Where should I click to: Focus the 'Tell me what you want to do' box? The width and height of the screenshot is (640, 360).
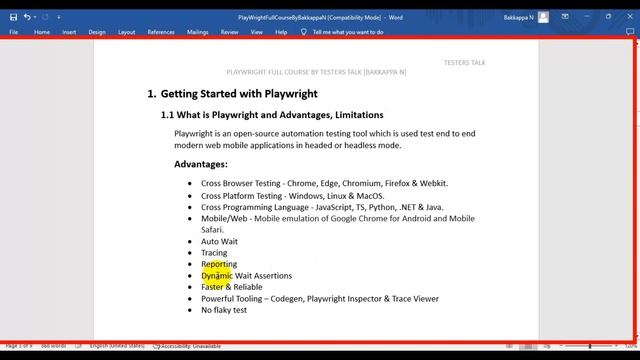pos(348,32)
